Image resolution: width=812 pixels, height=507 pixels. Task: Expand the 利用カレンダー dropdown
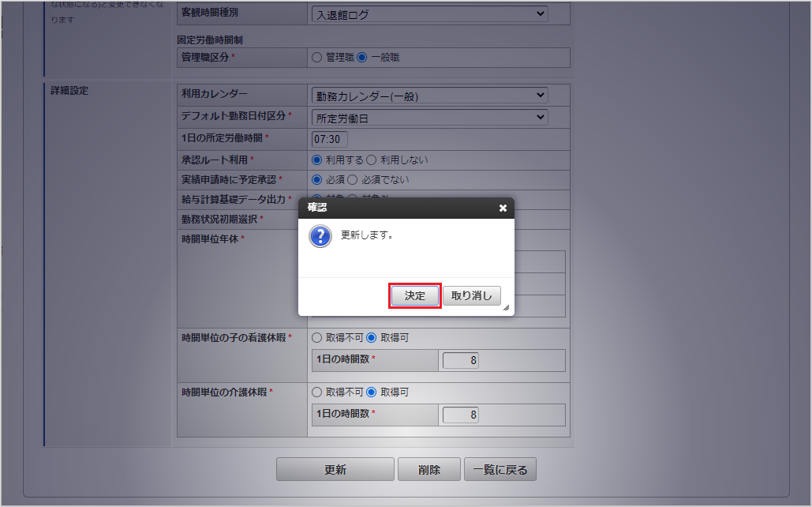pyautogui.click(x=429, y=96)
